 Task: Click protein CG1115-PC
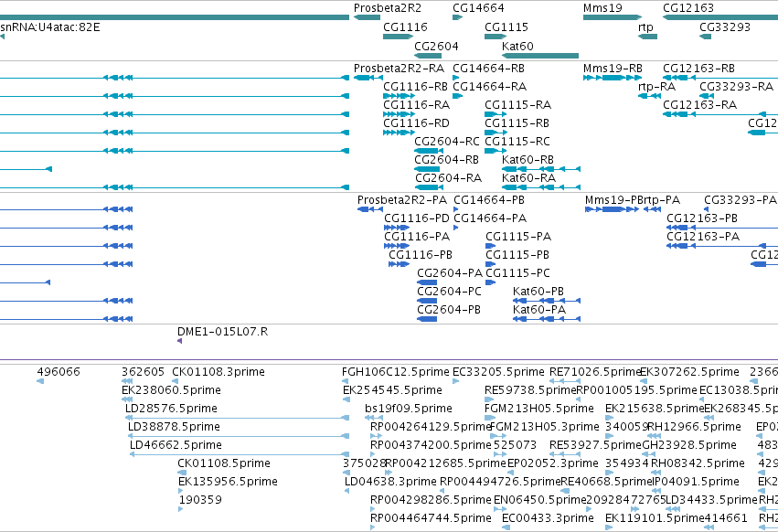[517, 273]
